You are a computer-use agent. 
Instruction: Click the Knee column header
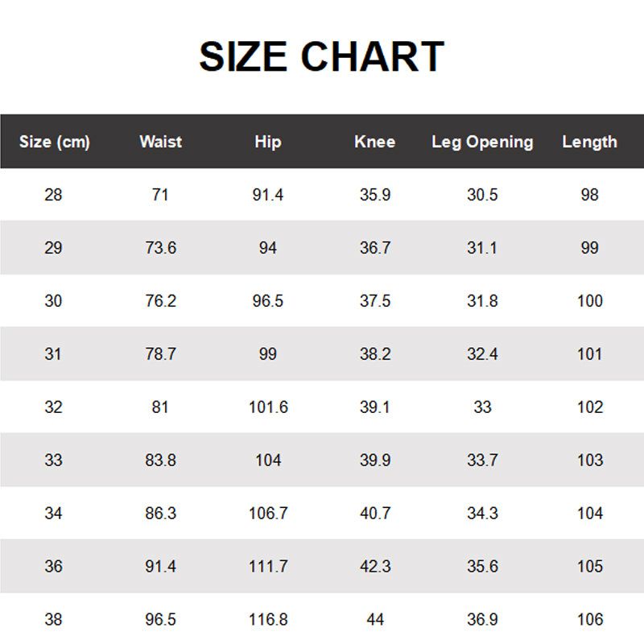[x=374, y=142]
